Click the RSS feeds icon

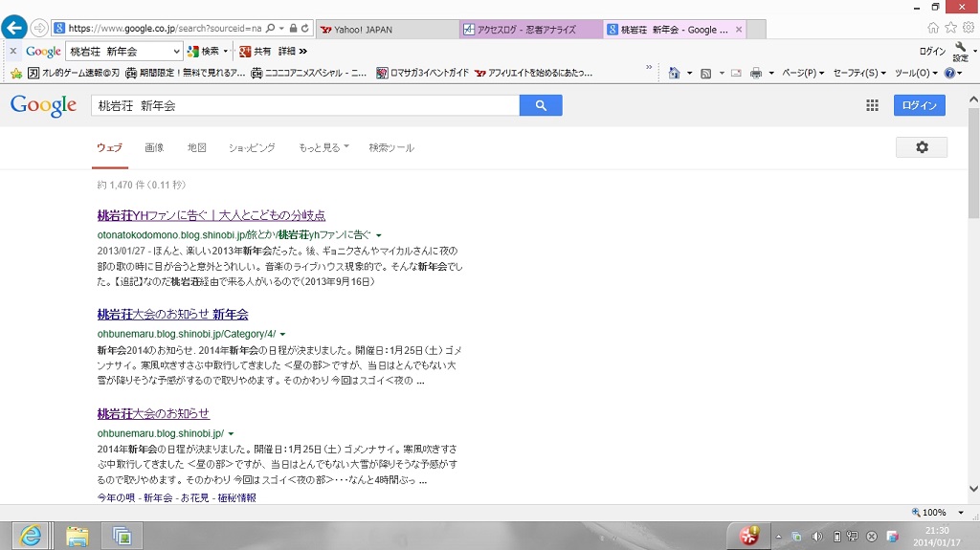coord(705,73)
